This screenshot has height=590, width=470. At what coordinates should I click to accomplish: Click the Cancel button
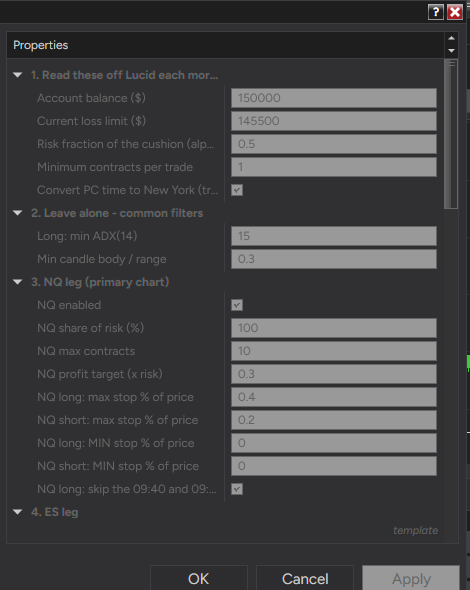(305, 579)
